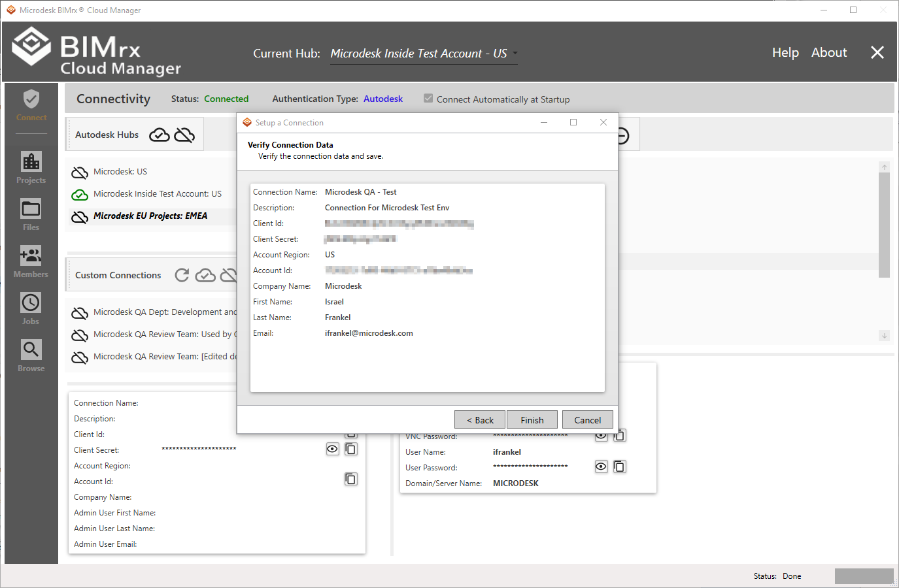Open the Help menu
The width and height of the screenshot is (899, 588).
click(785, 52)
